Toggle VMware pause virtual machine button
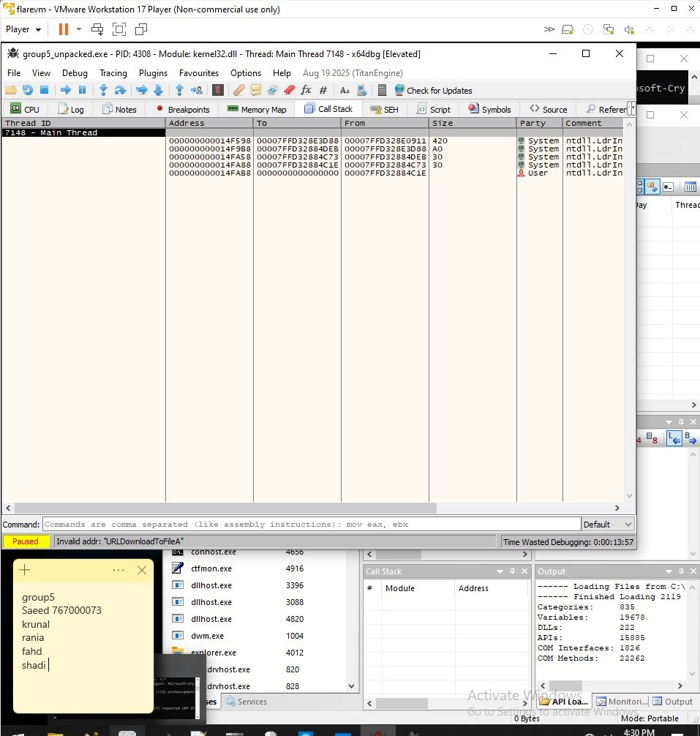 pos(64,29)
